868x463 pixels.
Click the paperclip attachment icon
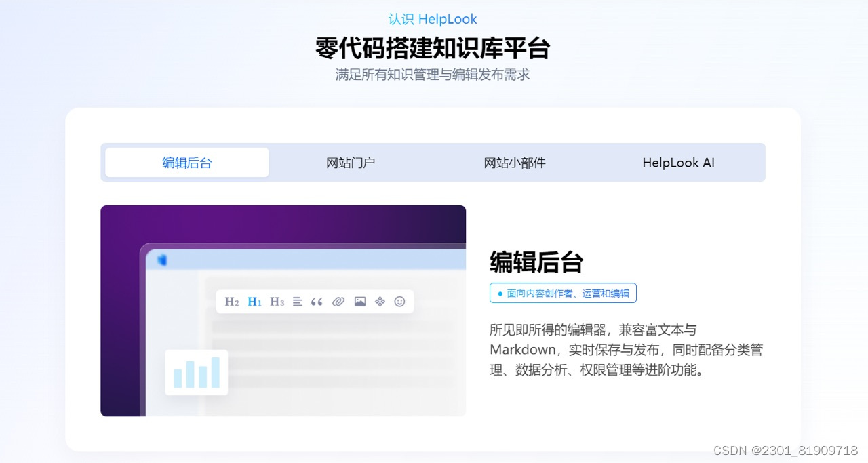338,302
